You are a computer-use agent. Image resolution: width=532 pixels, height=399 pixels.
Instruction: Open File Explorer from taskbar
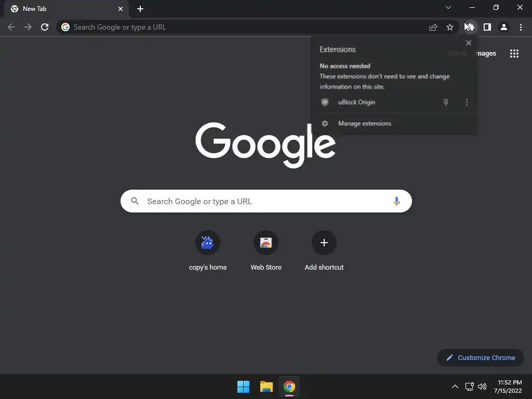(x=267, y=387)
